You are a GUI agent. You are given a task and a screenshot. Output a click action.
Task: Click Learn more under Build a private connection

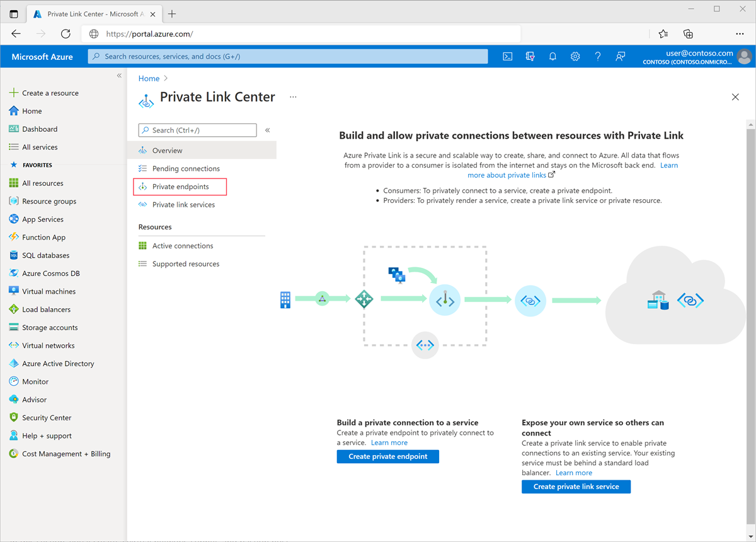(x=389, y=442)
